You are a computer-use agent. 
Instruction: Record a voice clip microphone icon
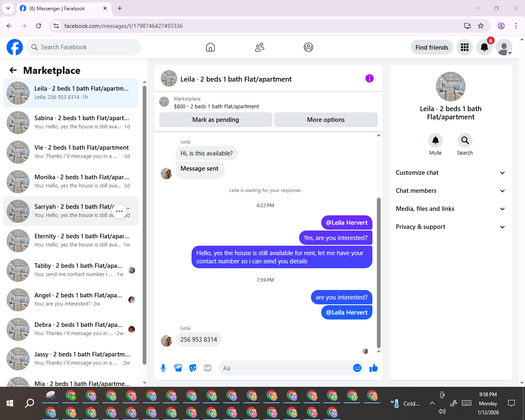click(163, 368)
